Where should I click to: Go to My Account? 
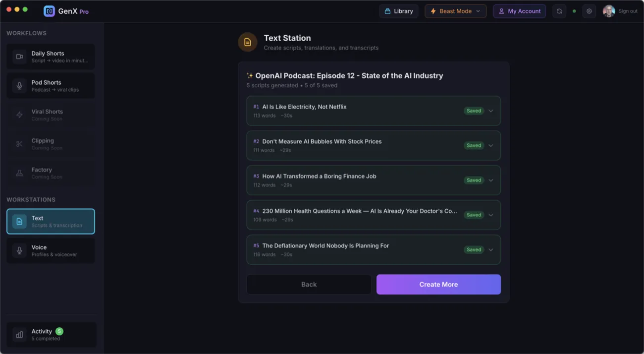pyautogui.click(x=519, y=10)
